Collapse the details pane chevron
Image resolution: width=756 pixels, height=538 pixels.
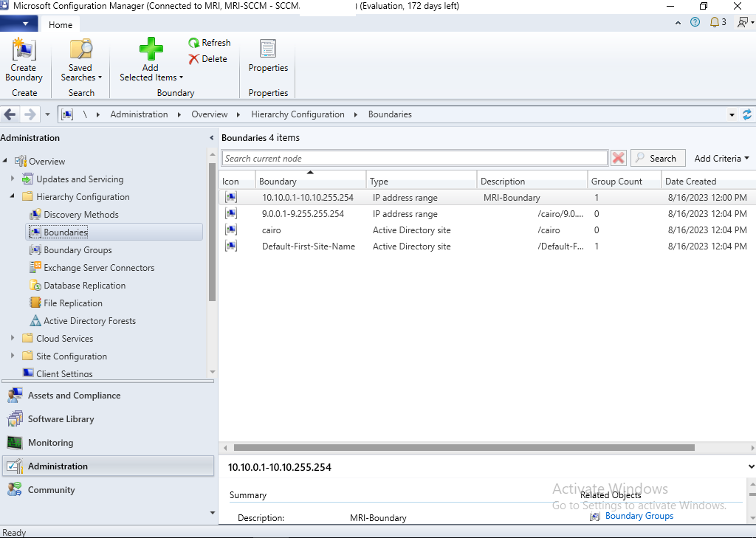(751, 466)
